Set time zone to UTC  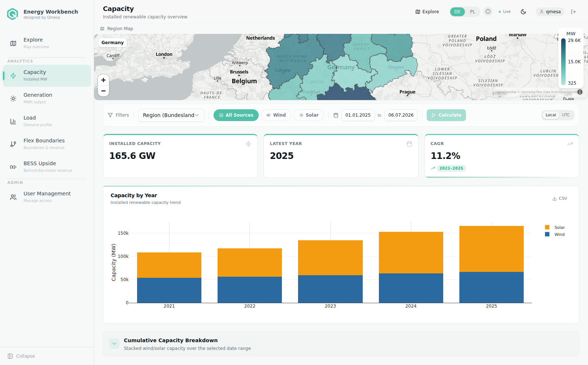566,115
